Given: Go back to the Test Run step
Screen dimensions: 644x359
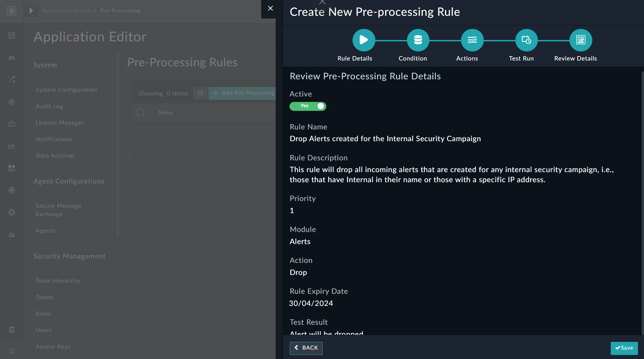Looking at the screenshot, I should click(x=306, y=348).
